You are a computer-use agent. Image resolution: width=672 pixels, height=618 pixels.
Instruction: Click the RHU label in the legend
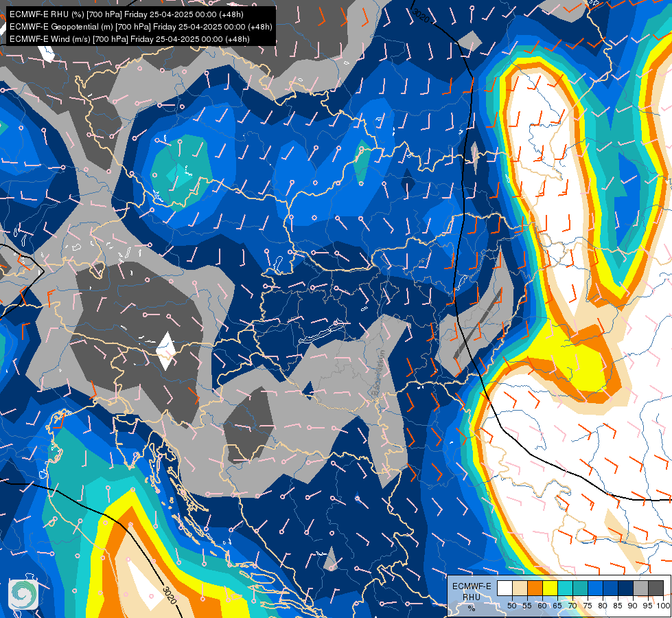[x=472, y=597]
